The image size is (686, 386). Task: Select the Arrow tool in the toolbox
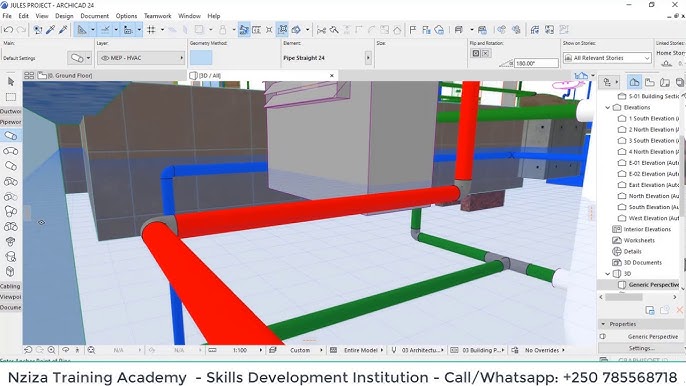point(11,82)
